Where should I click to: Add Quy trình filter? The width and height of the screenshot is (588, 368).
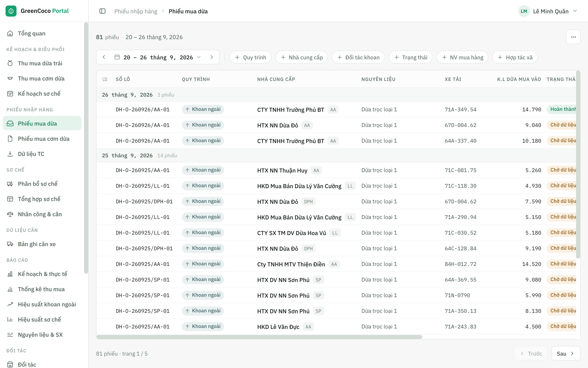coord(250,57)
